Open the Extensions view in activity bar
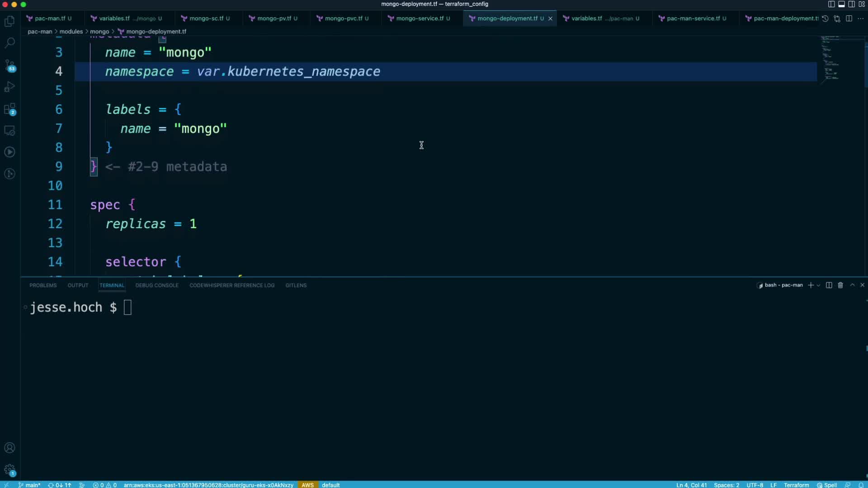The width and height of the screenshot is (868, 488). tap(9, 109)
